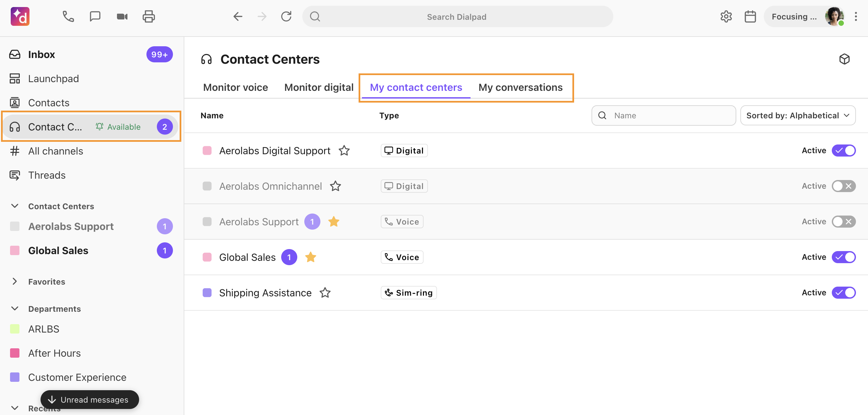Click the Aerolabs Support row badge count
This screenshot has width=868, height=415.
point(312,222)
